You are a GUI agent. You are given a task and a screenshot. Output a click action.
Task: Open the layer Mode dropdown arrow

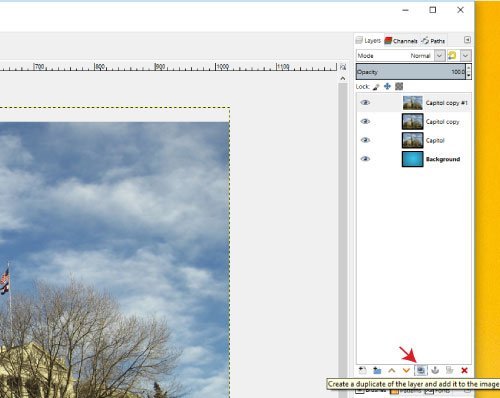(440, 56)
